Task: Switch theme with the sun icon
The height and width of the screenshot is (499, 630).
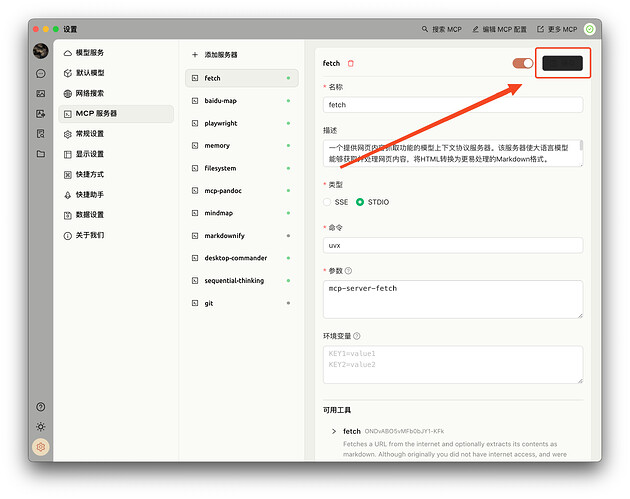Action: 41,427
